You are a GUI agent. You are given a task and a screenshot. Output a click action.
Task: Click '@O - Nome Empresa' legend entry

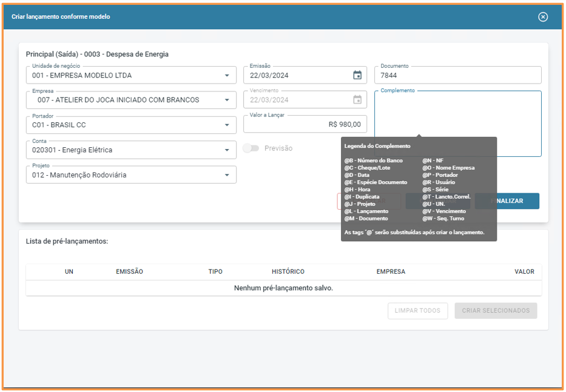pyautogui.click(x=448, y=168)
